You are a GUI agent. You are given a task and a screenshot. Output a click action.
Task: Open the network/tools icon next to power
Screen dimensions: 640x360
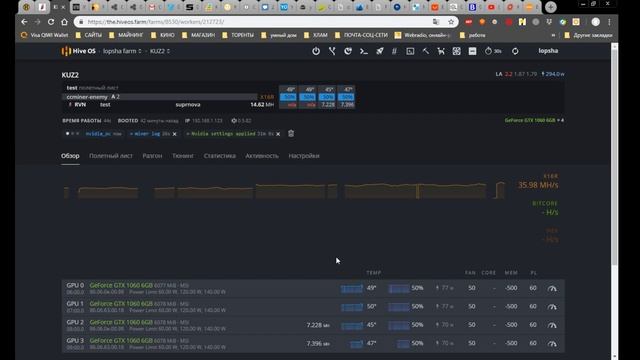(332, 51)
